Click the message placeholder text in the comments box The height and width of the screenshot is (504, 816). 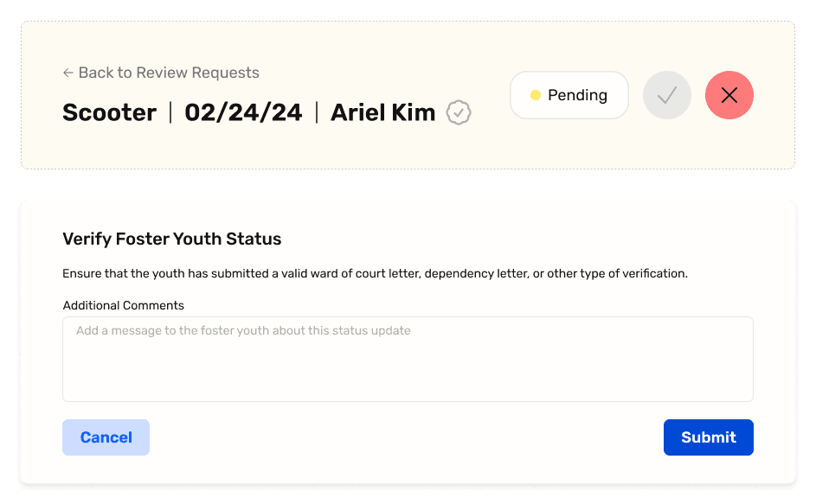(243, 331)
